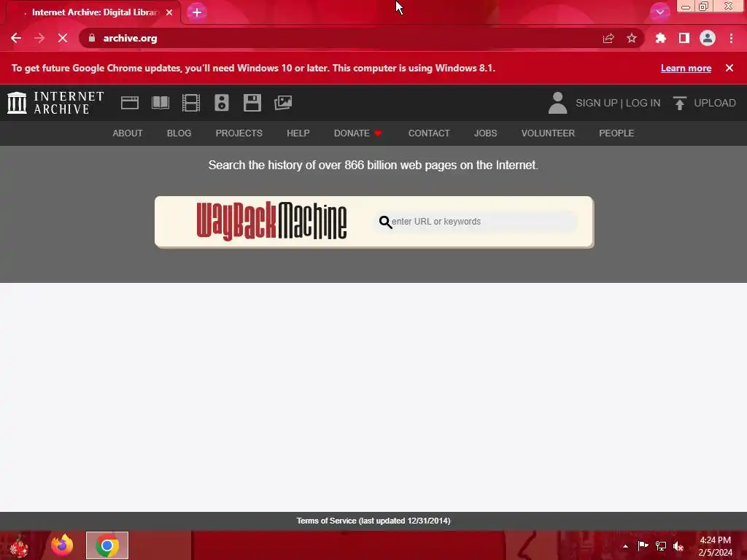747x560 pixels.
Task: Click Chrome icon in the taskbar
Action: click(107, 545)
